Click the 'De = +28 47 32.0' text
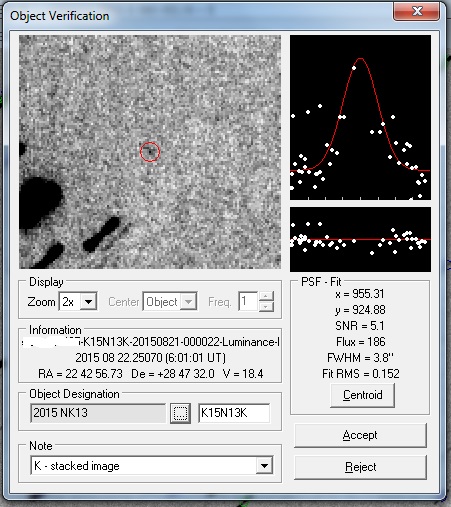451x507 pixels. [x=173, y=374]
